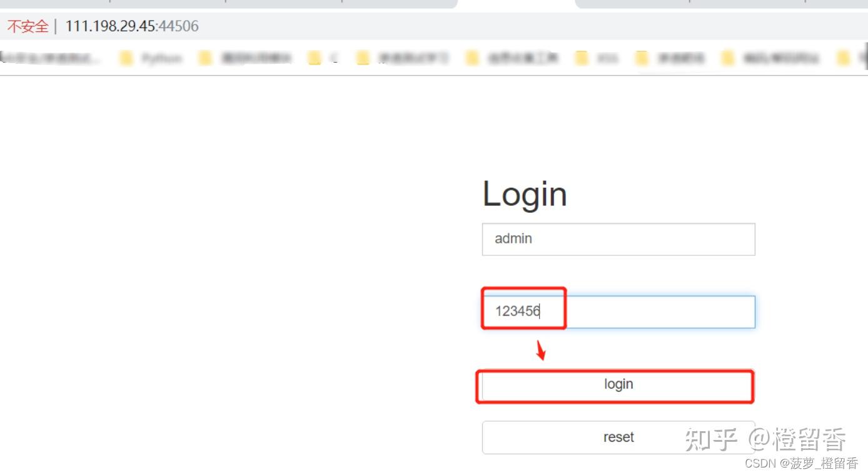Screen dimensions: 868x475
Task: Click the Login page heading
Action: [x=524, y=194]
